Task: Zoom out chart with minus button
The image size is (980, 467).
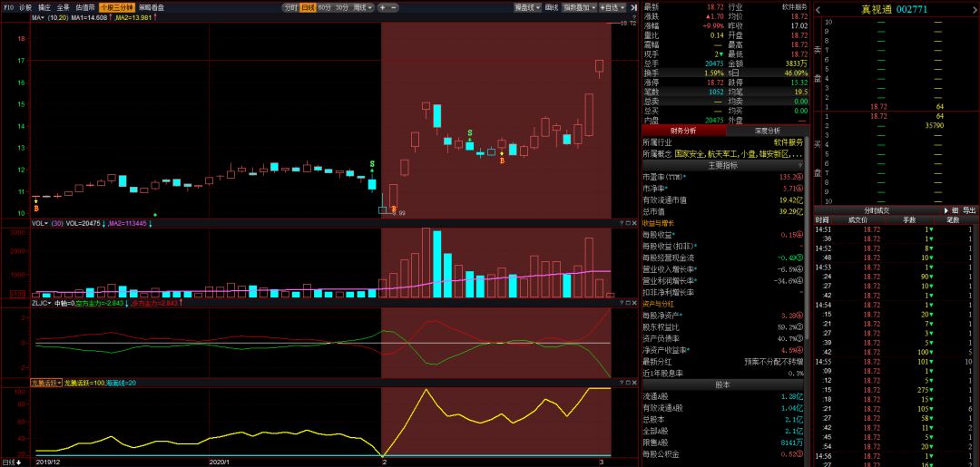Action: point(394,7)
